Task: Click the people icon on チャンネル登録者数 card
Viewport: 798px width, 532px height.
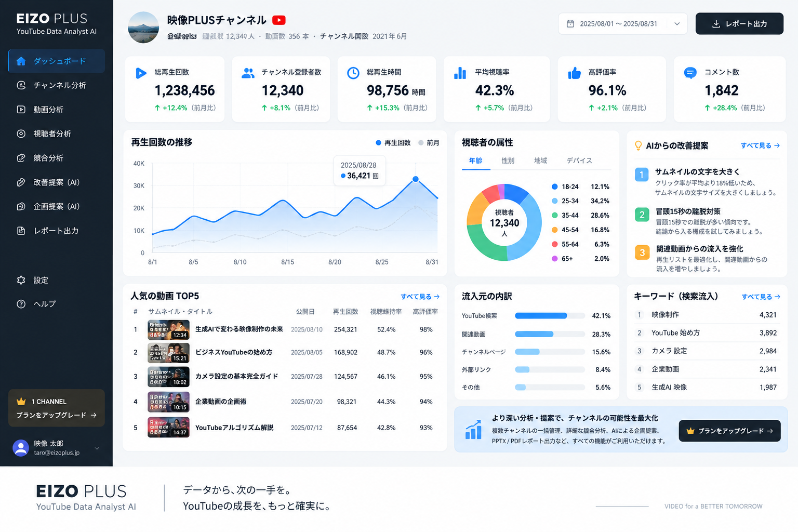Action: coord(248,73)
